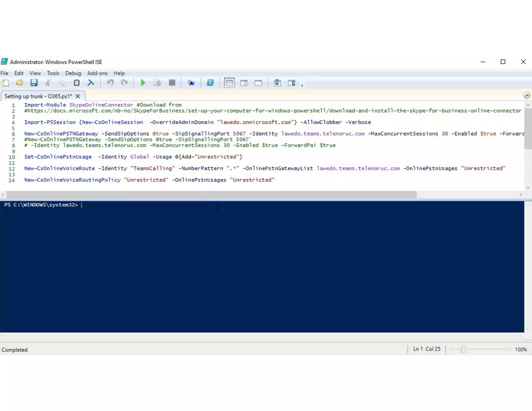Viewport: 532px width, 411px height.
Task: Open New Remote PowerShell Tab icon
Action: (x=191, y=83)
